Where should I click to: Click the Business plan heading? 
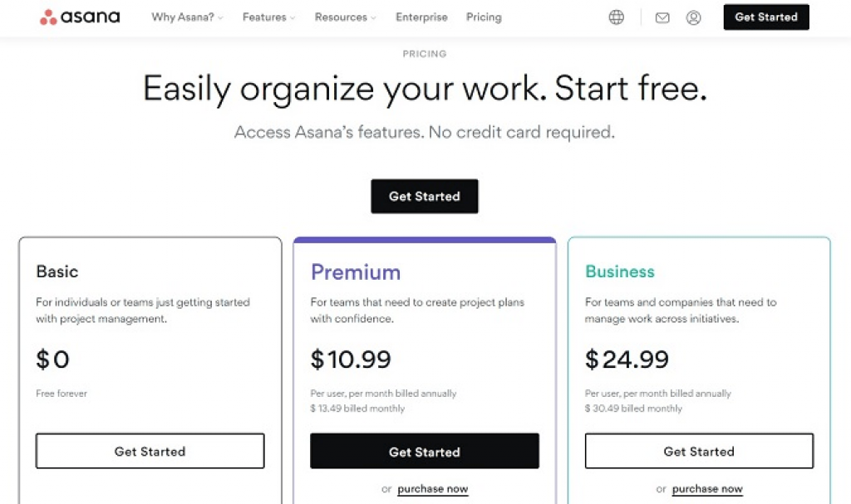click(620, 272)
